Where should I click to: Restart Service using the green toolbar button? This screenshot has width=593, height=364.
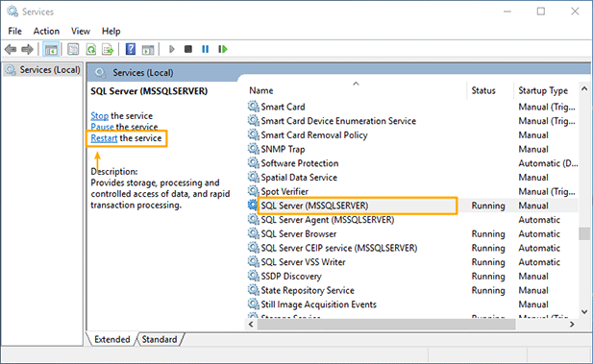pyautogui.click(x=223, y=49)
